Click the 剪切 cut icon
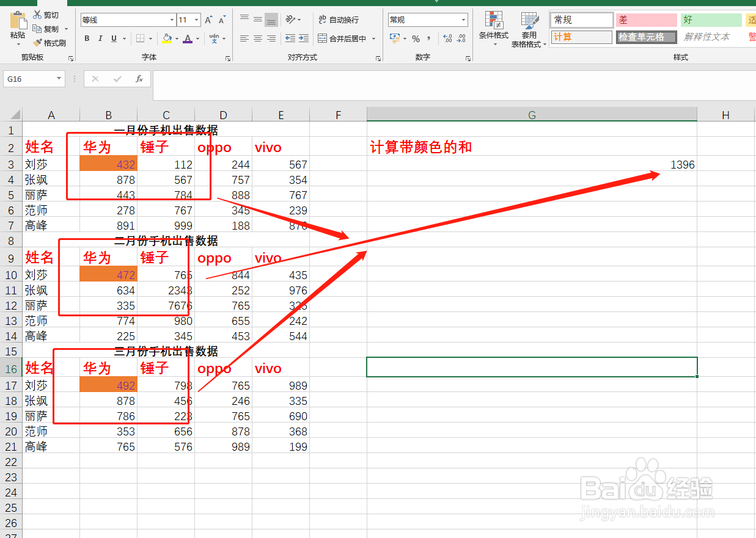The image size is (756, 538). pyautogui.click(x=38, y=14)
